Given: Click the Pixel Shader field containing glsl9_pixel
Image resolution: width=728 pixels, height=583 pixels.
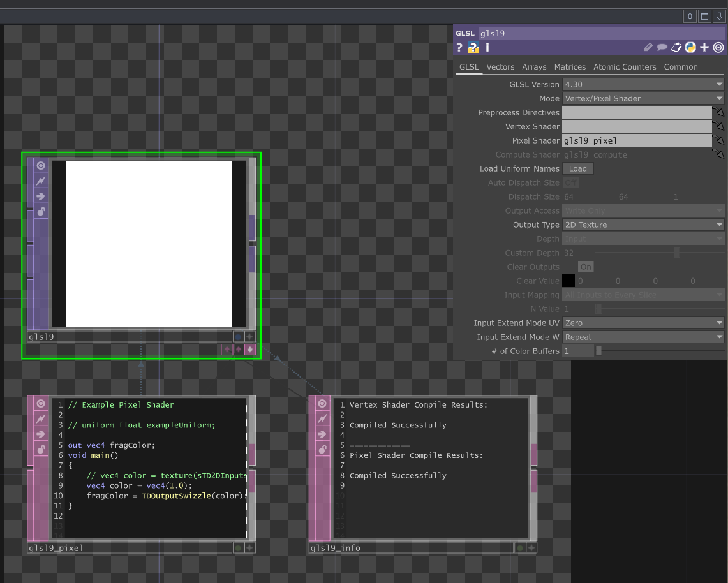Looking at the screenshot, I should [636, 140].
